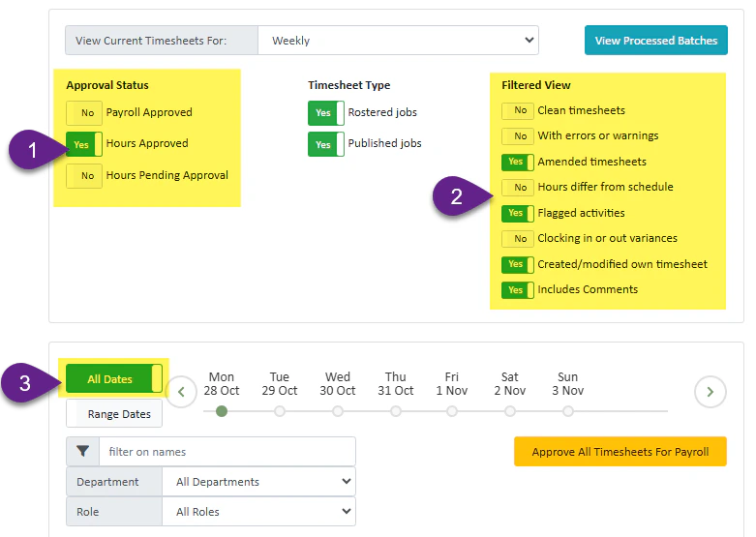
Task: Click the Range Dates button
Action: pos(114,413)
